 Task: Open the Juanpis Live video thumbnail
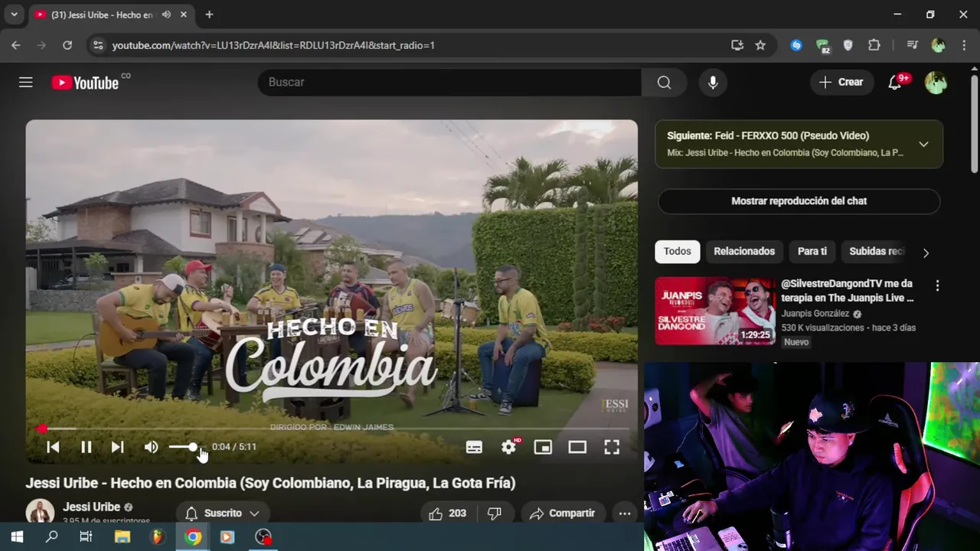point(715,311)
